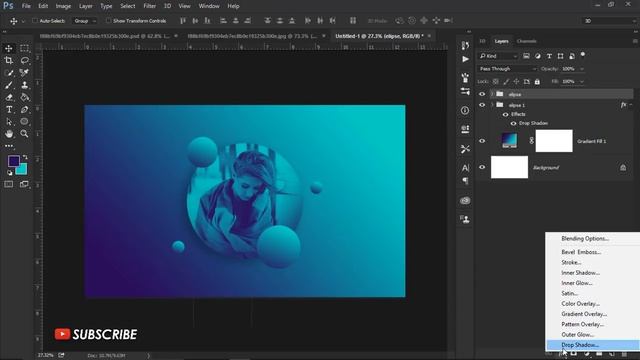Select the Crop tool
Screen dimensions: 640x360
[9, 61]
